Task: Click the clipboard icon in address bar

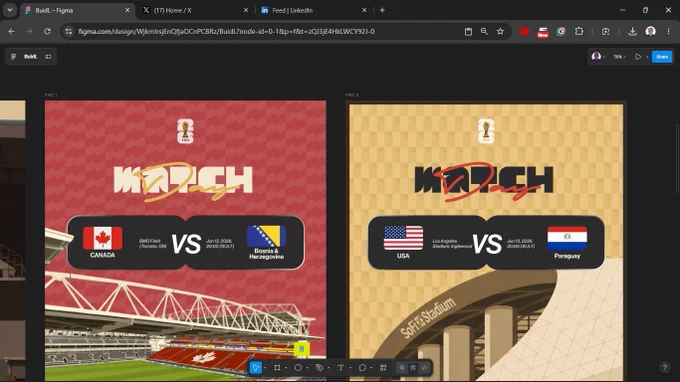Action: (468, 31)
